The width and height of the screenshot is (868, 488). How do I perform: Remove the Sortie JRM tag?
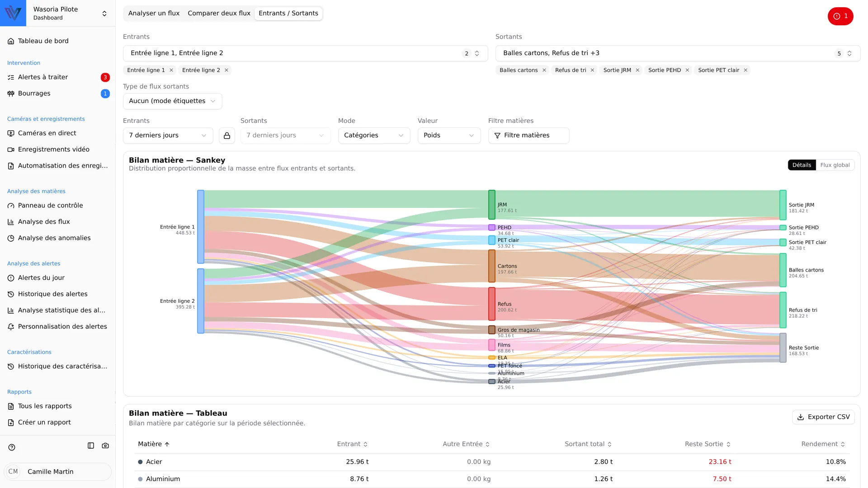(637, 70)
